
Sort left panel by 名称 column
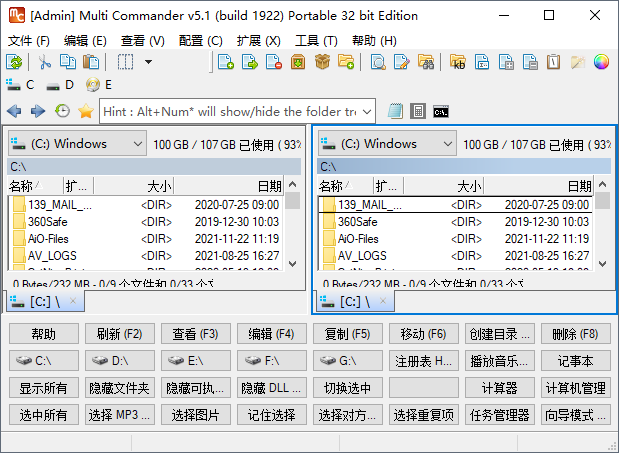click(35, 185)
